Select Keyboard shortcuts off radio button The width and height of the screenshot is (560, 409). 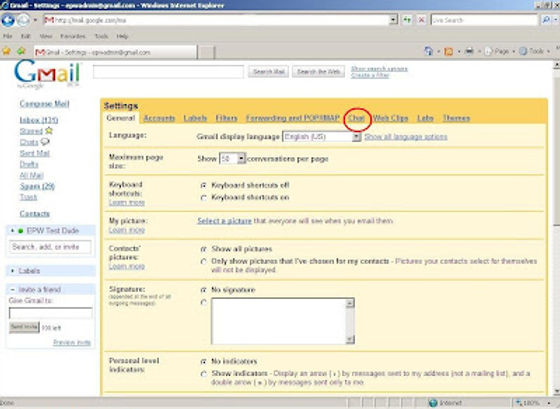click(204, 185)
